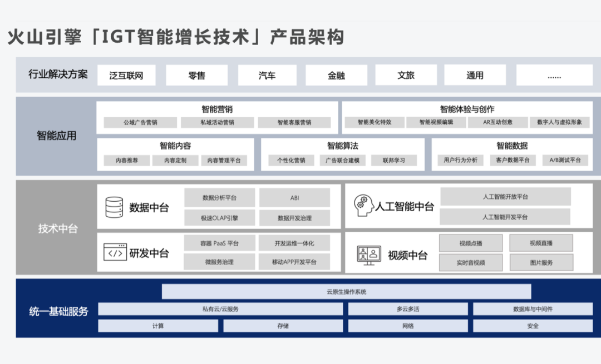Image resolution: width=601 pixels, height=364 pixels.
Task: Click the 移动APP开发平台 box
Action: 294,262
